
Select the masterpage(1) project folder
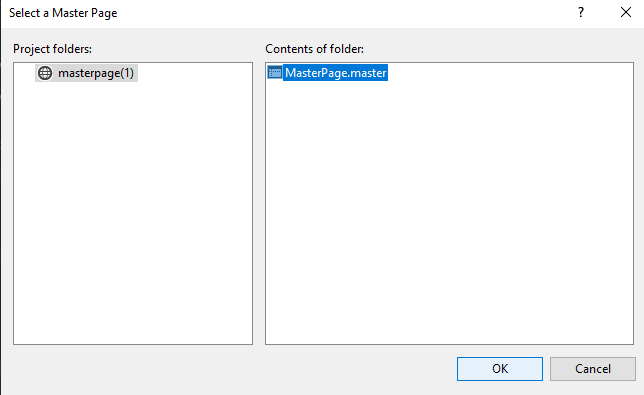[x=96, y=73]
